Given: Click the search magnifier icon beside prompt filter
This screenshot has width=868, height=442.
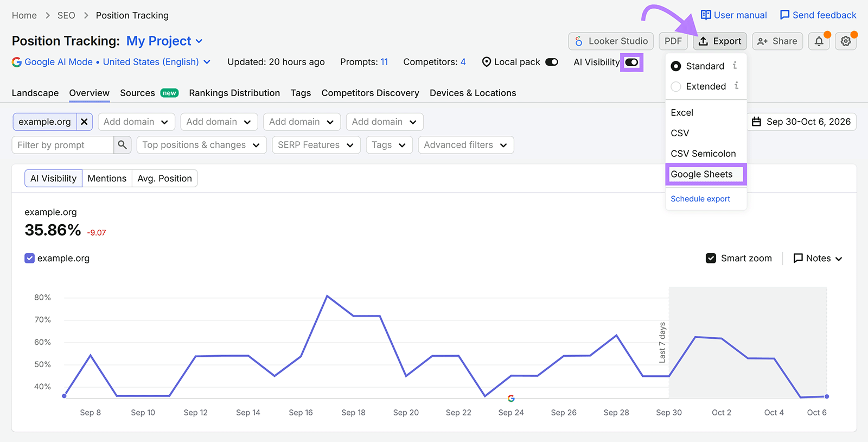Looking at the screenshot, I should coord(122,145).
